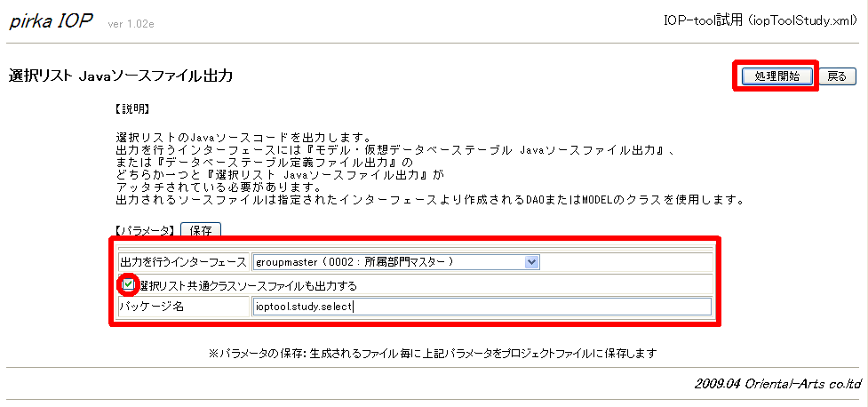The height and width of the screenshot is (407, 868).
Task: Click the 選択リスト Javaソースファイル出力 page heading
Action: [x=121, y=76]
